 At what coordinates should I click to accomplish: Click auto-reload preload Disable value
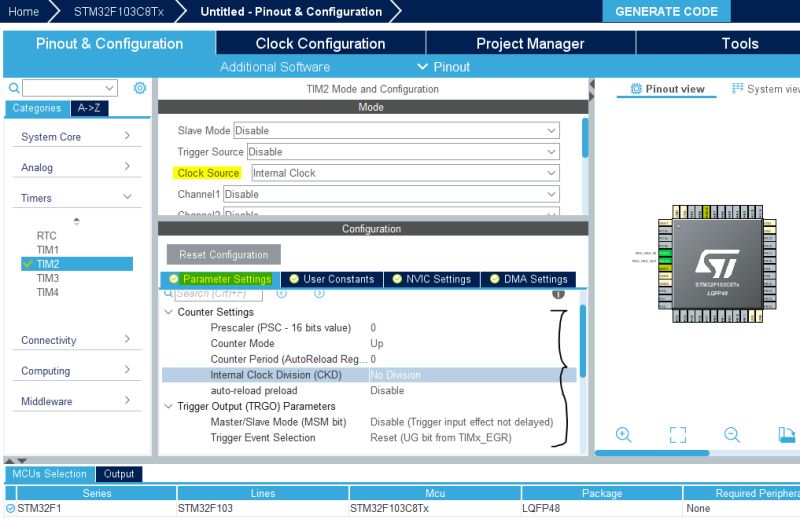387,390
